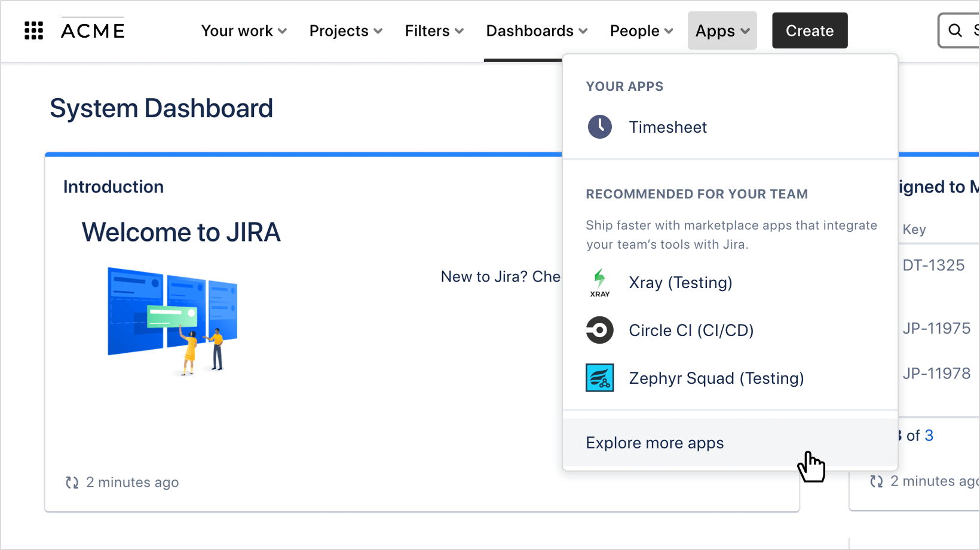Click the Zephyr Squad app icon
This screenshot has height=550, width=980.
pyautogui.click(x=599, y=378)
